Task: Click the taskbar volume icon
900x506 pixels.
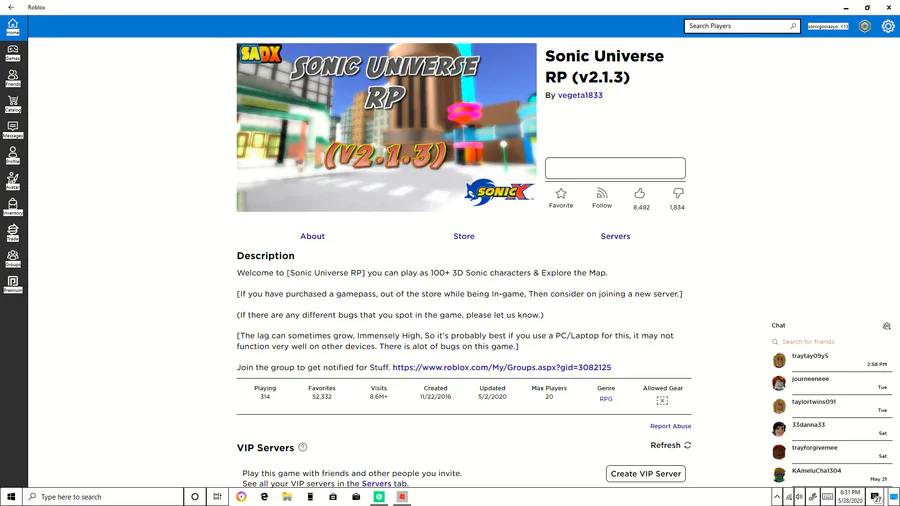Action: pos(800,497)
